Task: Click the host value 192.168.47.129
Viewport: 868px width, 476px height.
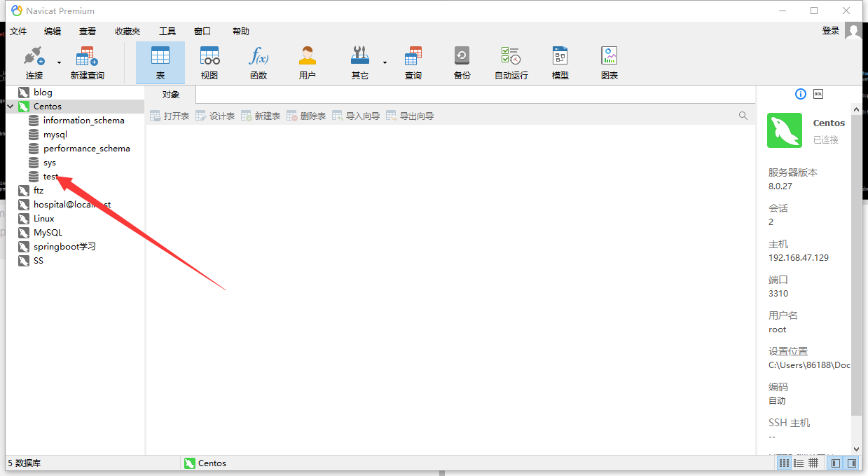Action: (x=799, y=258)
